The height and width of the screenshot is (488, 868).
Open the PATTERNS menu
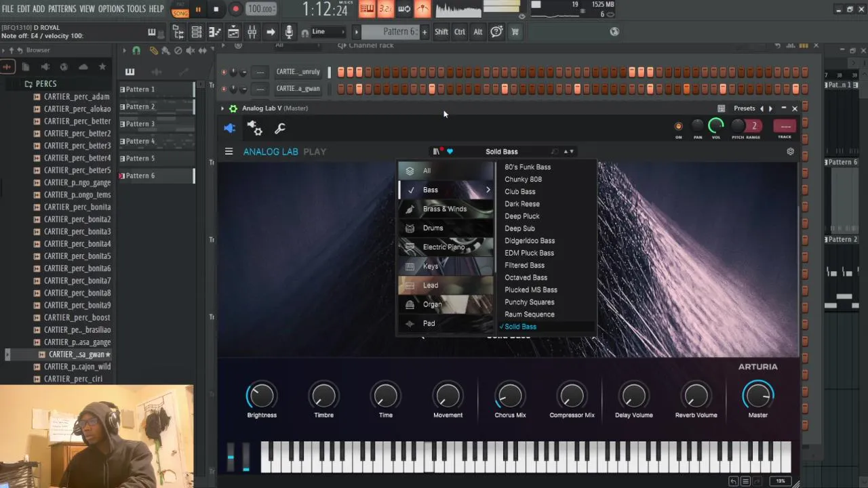62,9
